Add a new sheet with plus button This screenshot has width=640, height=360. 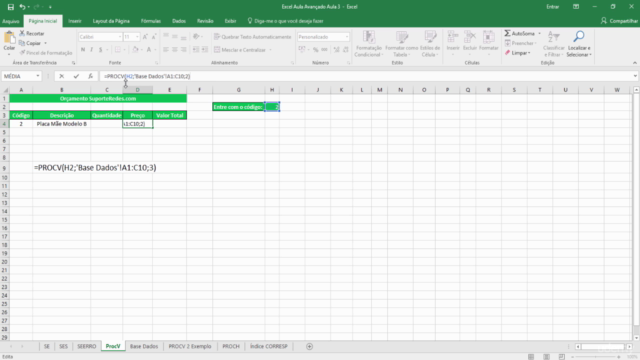tap(309, 347)
